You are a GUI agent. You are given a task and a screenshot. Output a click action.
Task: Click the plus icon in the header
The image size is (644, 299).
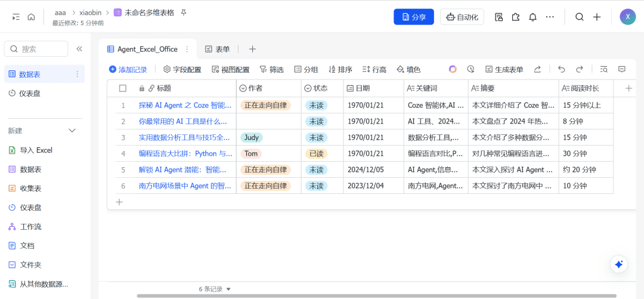click(597, 17)
